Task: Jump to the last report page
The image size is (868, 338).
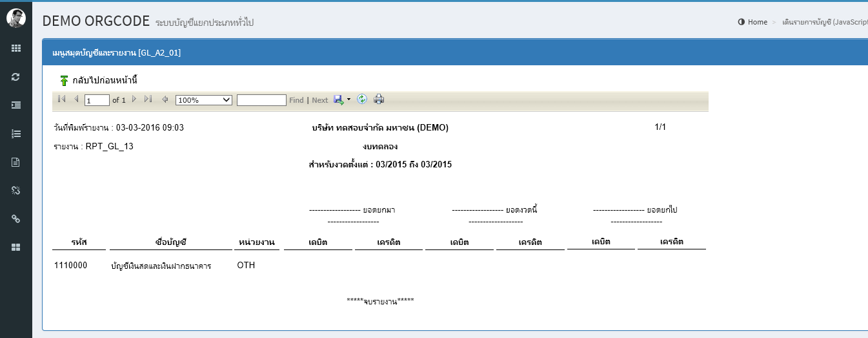Action: coord(148,100)
